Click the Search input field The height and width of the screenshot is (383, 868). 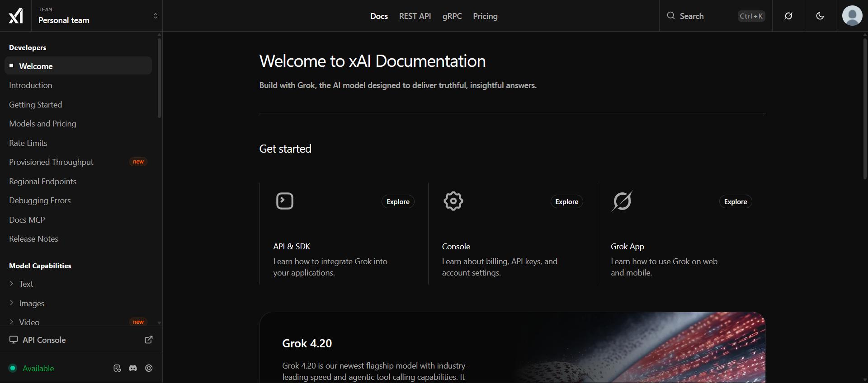pos(716,16)
